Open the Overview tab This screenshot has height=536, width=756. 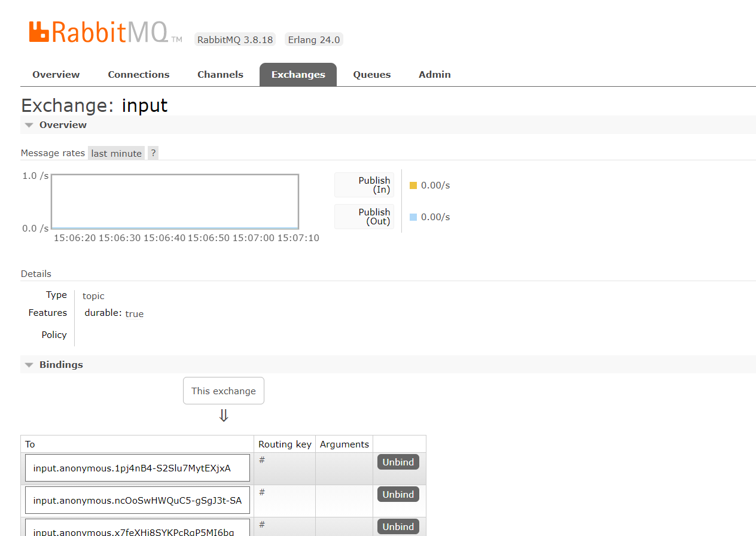tap(56, 75)
